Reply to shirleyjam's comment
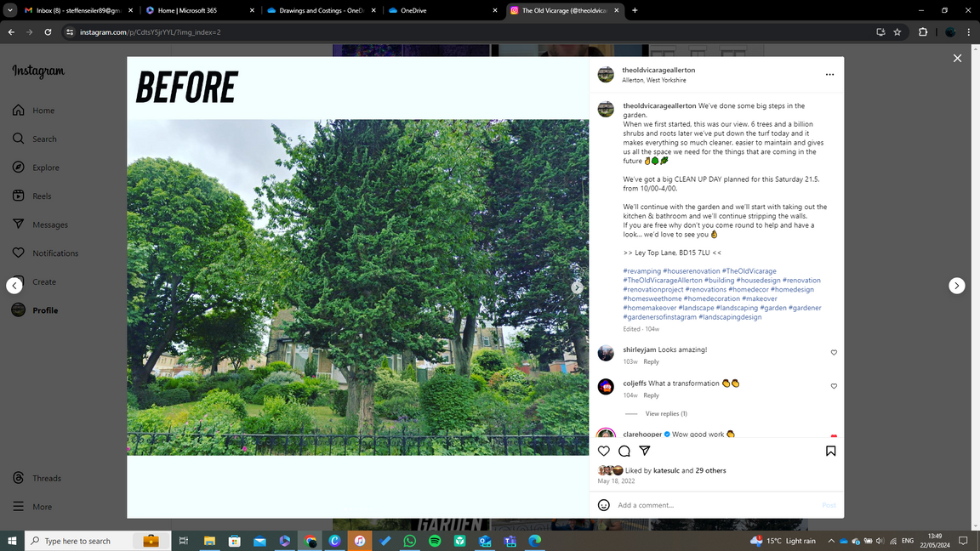980x551 pixels. (x=651, y=361)
